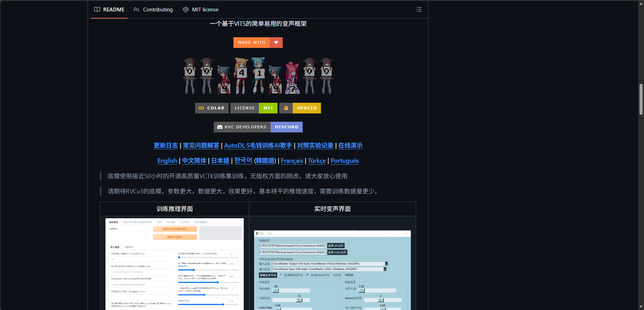This screenshot has height=310, width=644.
Task: Click the 训练推理界面 table header
Action: coord(174,209)
